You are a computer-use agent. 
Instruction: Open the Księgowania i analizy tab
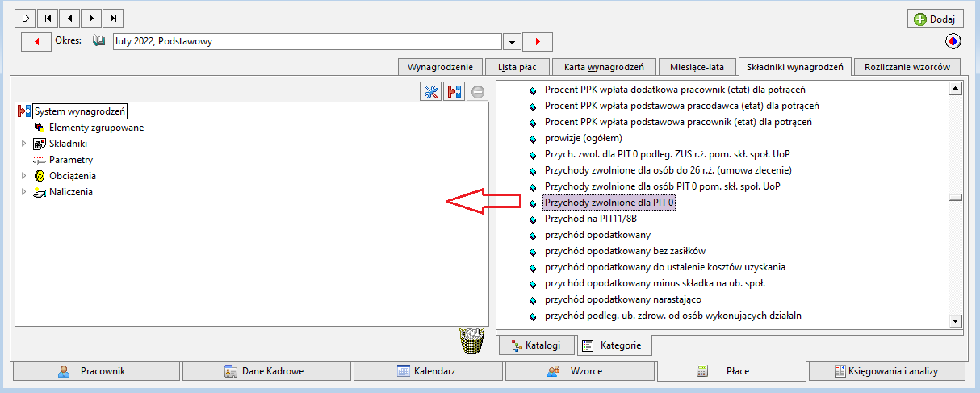(888, 371)
